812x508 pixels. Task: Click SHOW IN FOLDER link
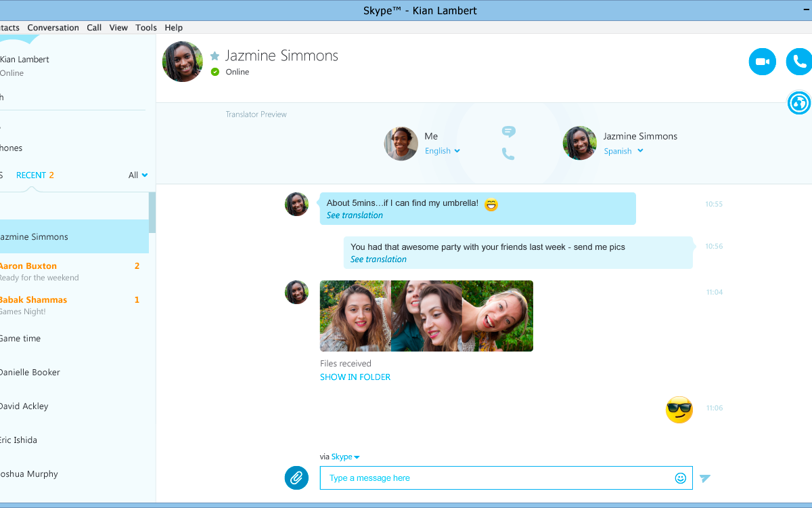pyautogui.click(x=355, y=377)
